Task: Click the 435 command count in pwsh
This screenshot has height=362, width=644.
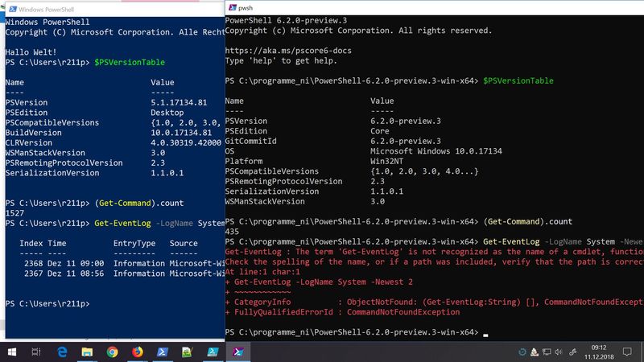Action: pyautogui.click(x=232, y=232)
